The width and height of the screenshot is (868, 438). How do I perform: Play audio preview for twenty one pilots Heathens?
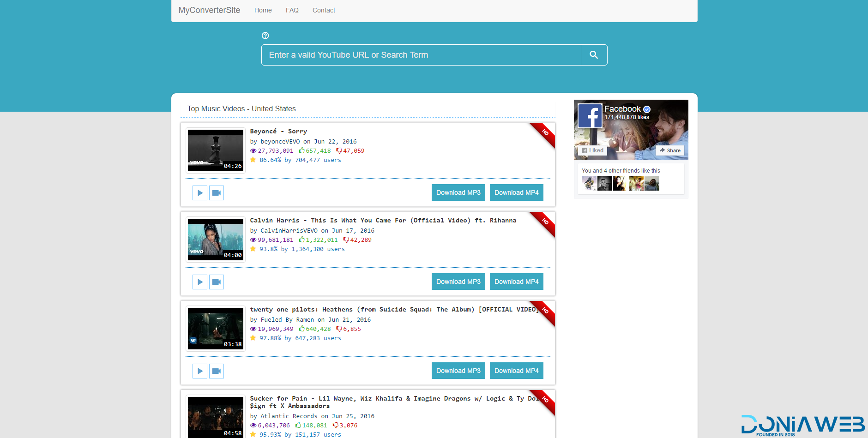click(199, 371)
